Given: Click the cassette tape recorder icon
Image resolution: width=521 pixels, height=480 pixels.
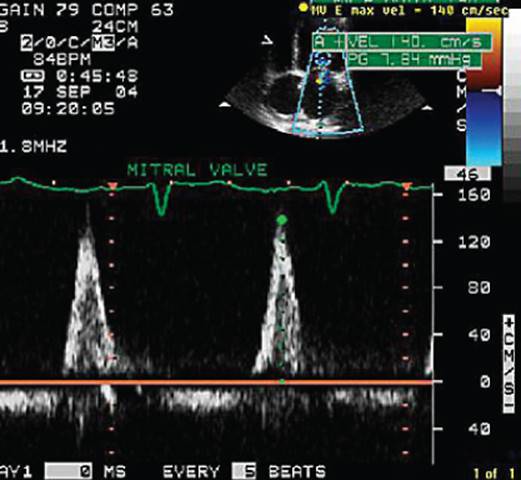Looking at the screenshot, I should (x=32, y=76).
